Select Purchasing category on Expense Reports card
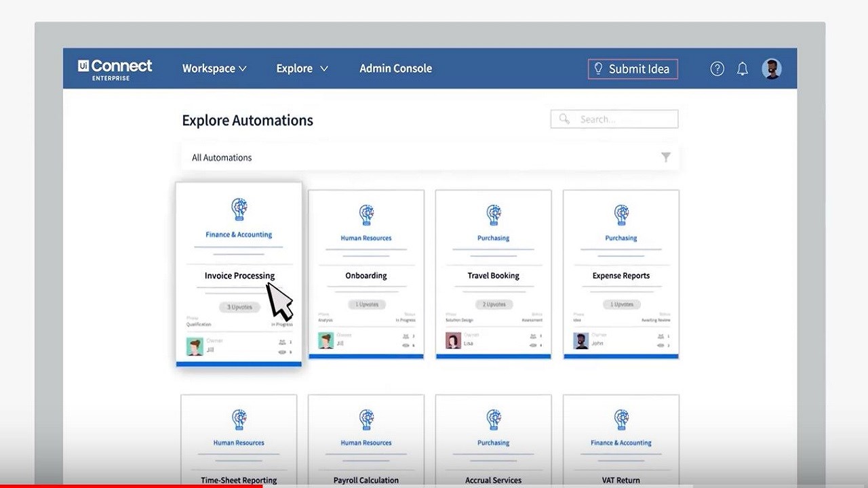 click(x=621, y=238)
